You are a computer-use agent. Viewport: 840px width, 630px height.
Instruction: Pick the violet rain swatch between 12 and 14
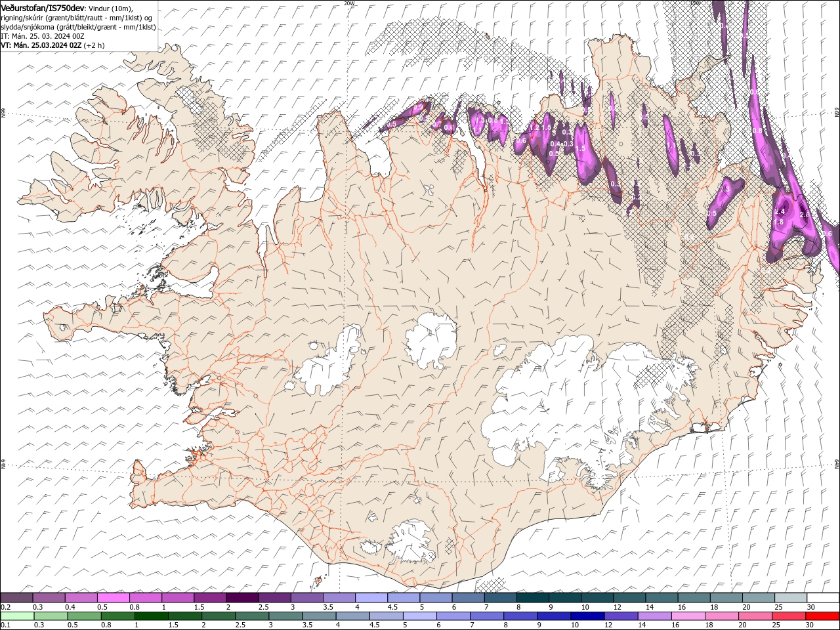(x=621, y=616)
